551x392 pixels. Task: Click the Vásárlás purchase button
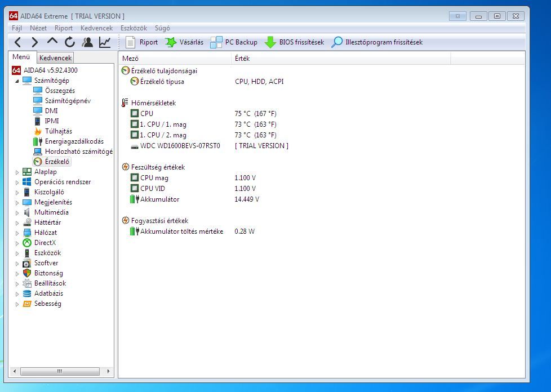coord(184,42)
